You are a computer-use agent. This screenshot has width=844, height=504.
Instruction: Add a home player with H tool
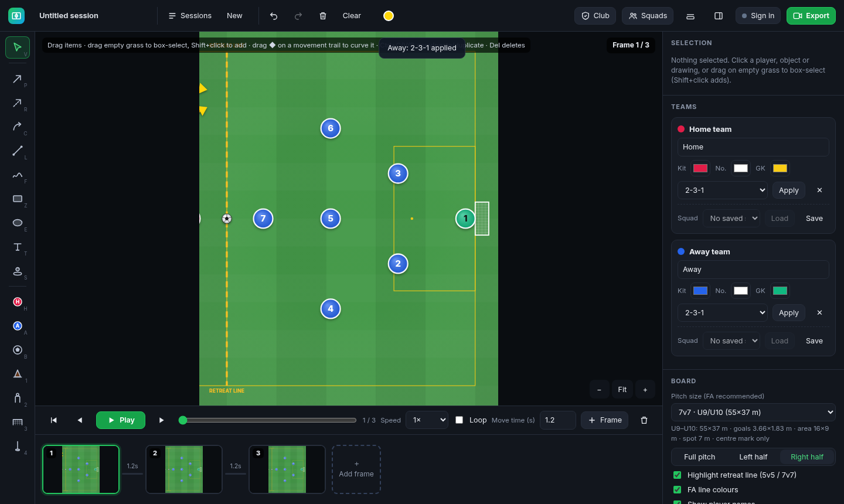[x=18, y=302]
